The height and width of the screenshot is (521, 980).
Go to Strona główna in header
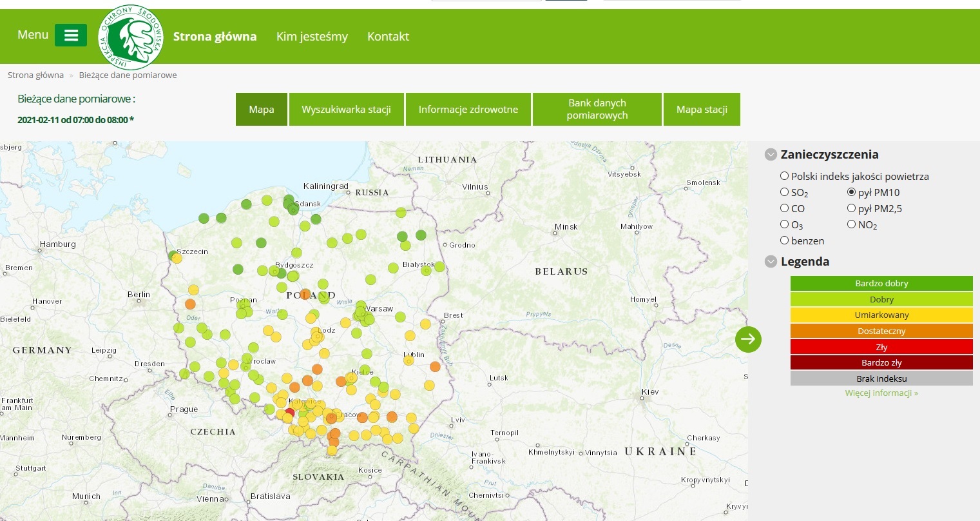(215, 37)
